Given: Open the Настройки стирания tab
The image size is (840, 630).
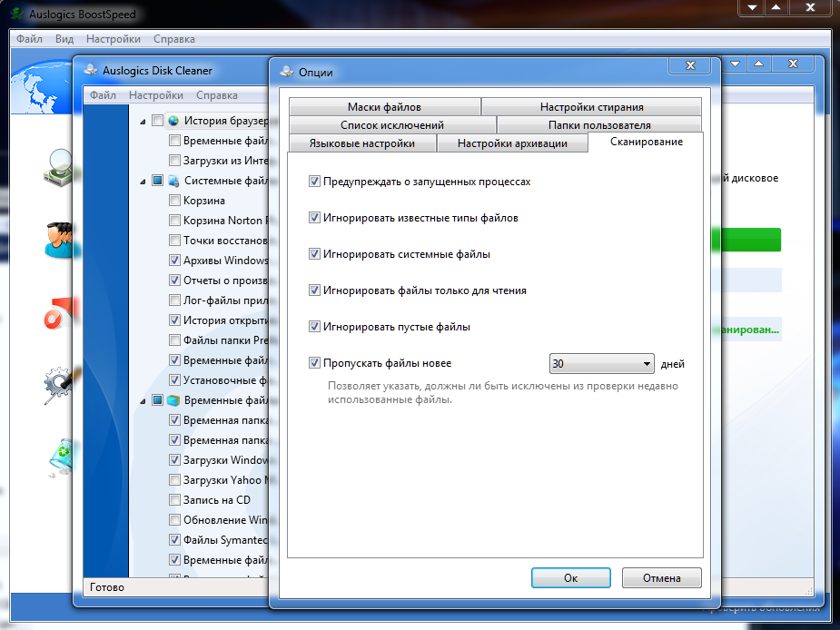Looking at the screenshot, I should (x=591, y=106).
